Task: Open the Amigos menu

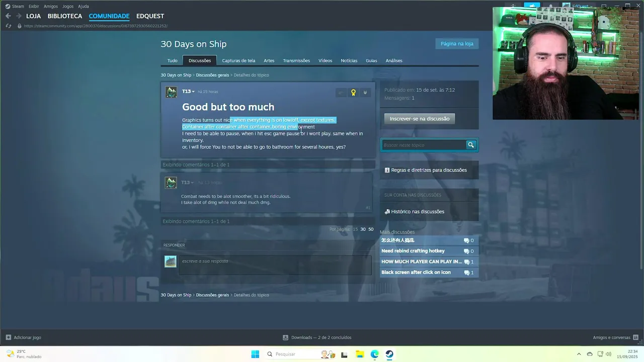Action: [x=51, y=6]
